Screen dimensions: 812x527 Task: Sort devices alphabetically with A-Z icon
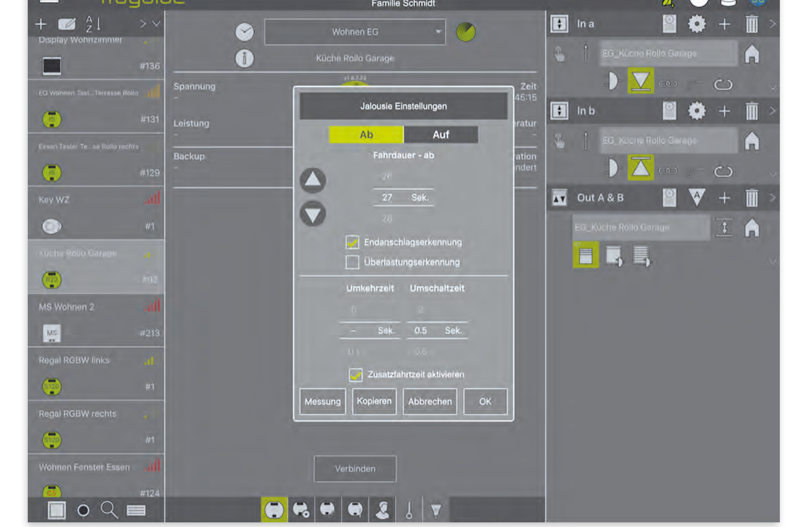click(93, 24)
